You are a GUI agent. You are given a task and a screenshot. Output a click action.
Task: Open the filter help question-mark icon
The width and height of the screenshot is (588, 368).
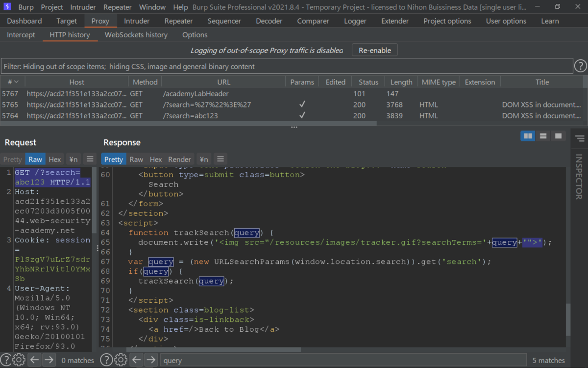pos(580,66)
